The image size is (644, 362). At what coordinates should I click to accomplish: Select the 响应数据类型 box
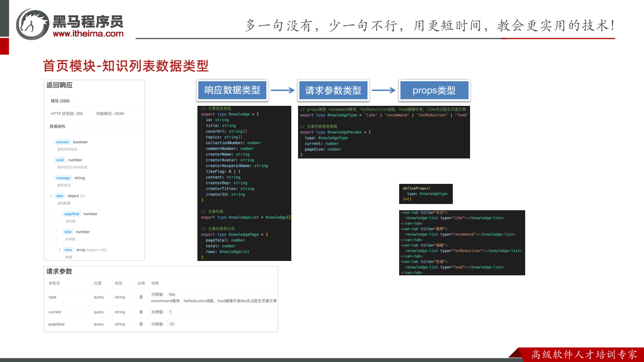click(x=232, y=90)
